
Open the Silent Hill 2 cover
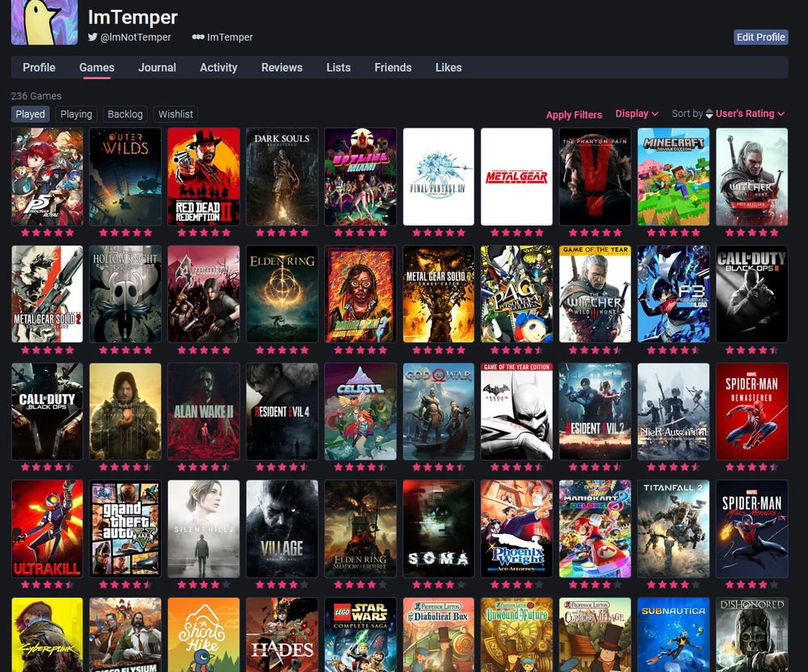[x=204, y=529]
